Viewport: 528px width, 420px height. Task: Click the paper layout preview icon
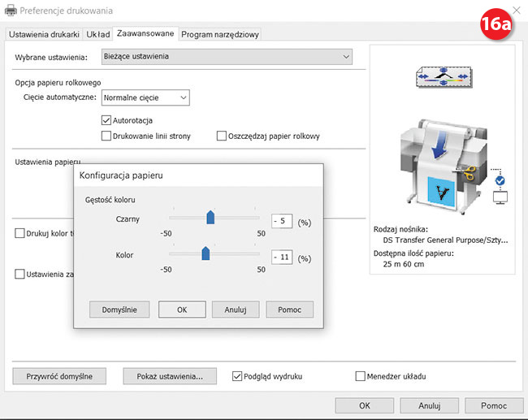click(442, 79)
